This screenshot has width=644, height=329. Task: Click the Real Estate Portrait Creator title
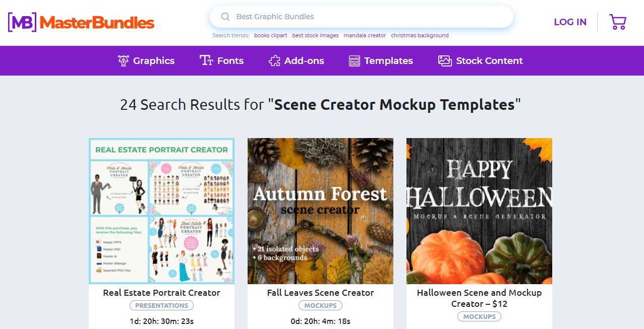161,293
